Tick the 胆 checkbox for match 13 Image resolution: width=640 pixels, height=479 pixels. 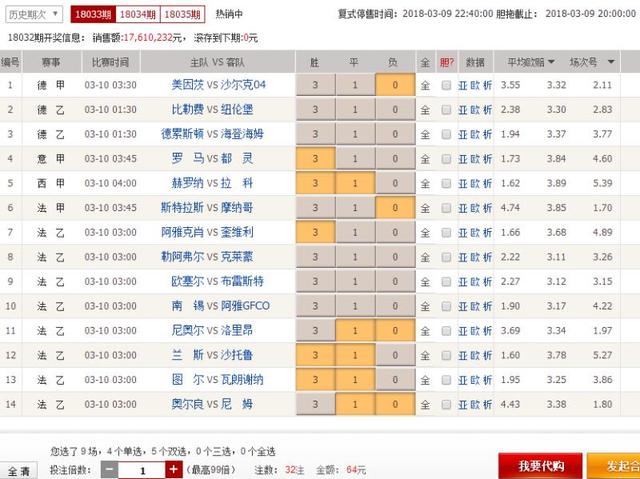coord(446,380)
